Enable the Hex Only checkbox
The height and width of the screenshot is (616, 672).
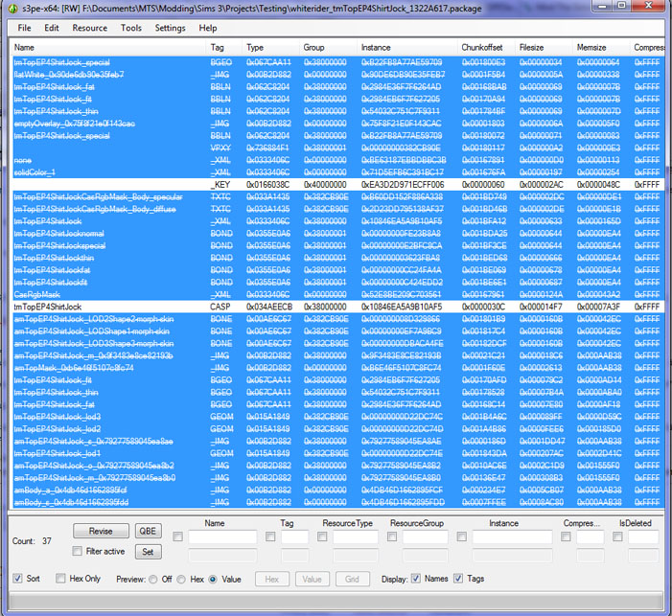point(62,579)
